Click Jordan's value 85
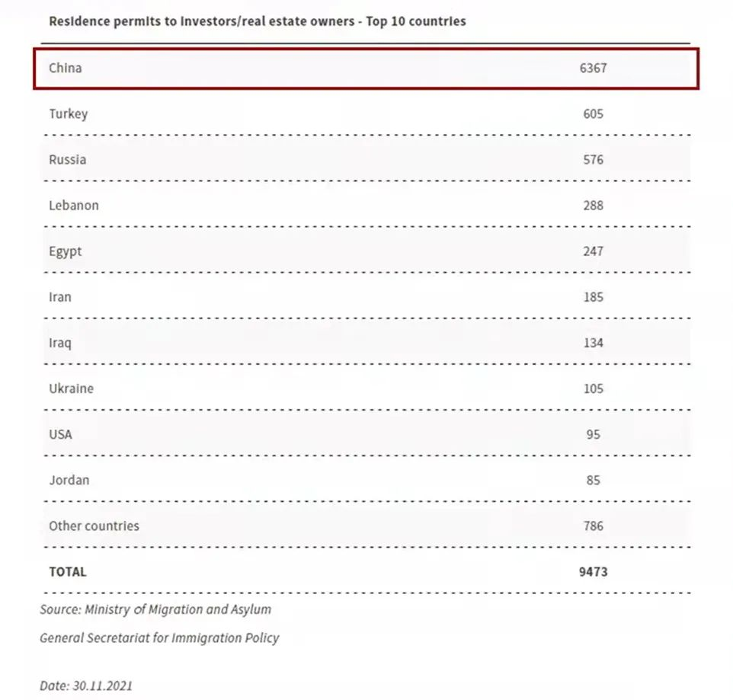The height and width of the screenshot is (700, 733). 593,480
